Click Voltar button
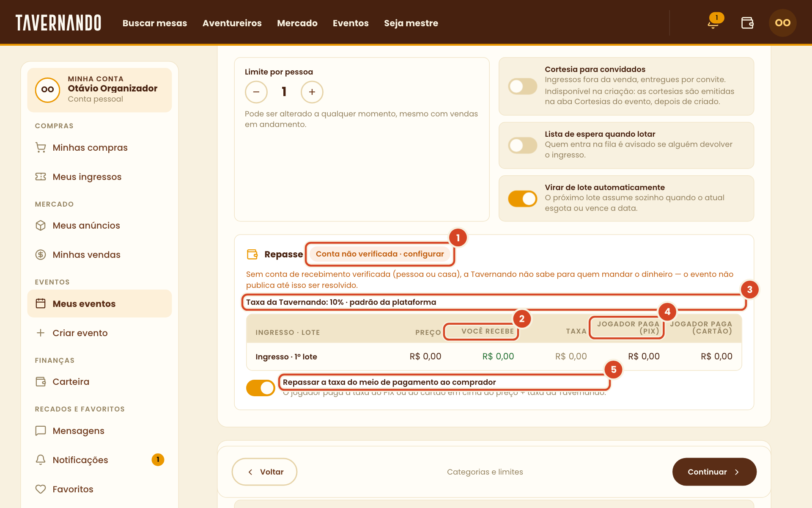812x508 pixels. coord(264,472)
